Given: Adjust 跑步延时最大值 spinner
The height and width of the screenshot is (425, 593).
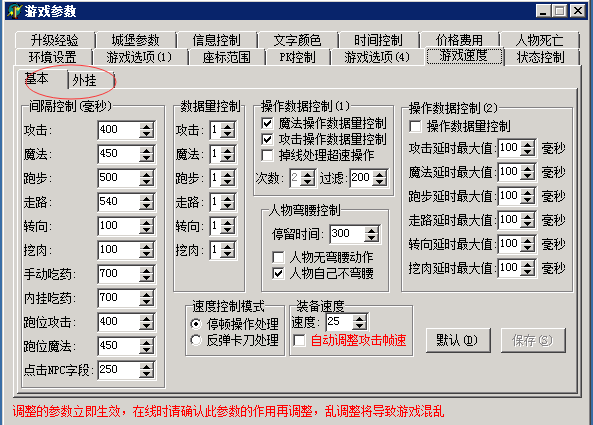Looking at the screenshot, I should click(527, 196).
